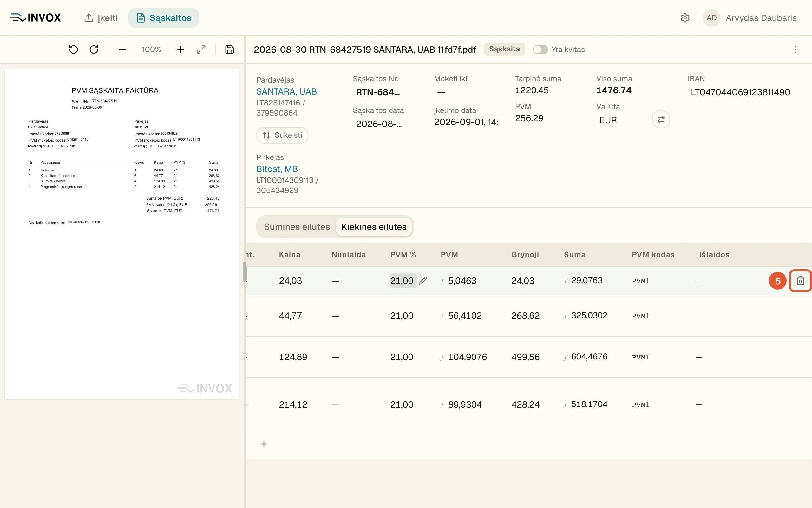Open the AD user avatar menu
Viewport: 812px width, 508px height.
pos(711,18)
